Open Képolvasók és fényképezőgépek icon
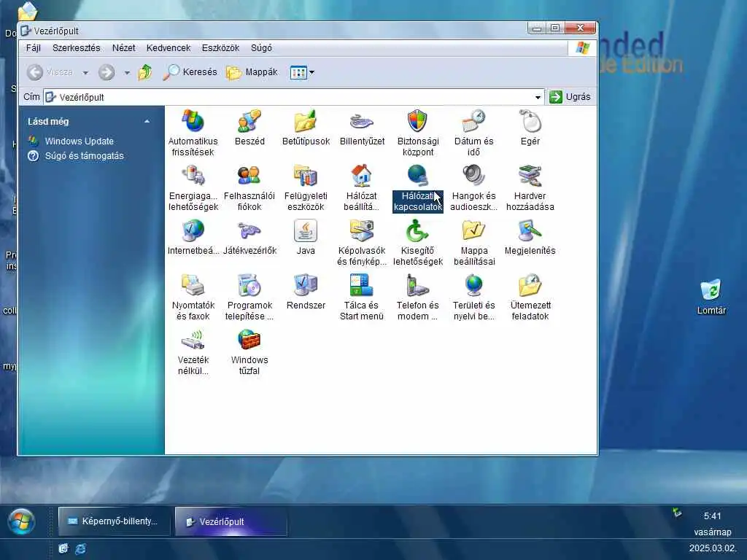 tap(362, 242)
